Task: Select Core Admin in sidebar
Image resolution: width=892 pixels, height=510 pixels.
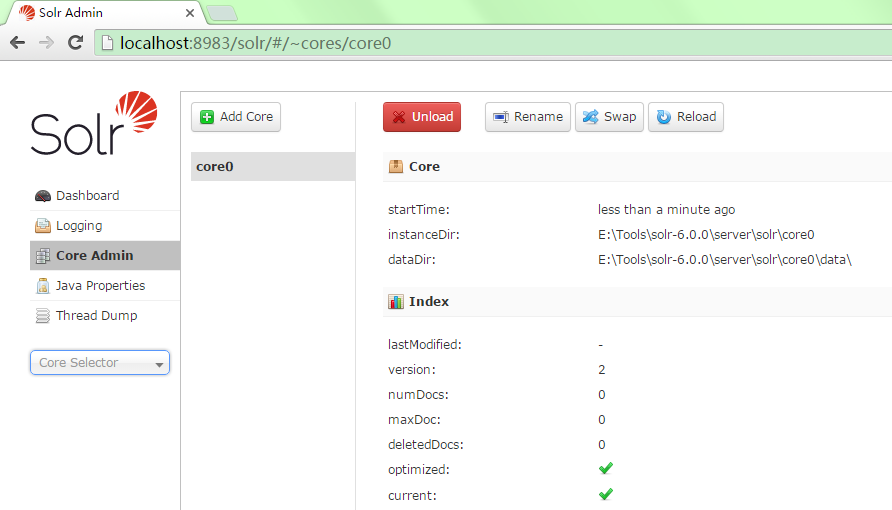Action: click(x=105, y=256)
